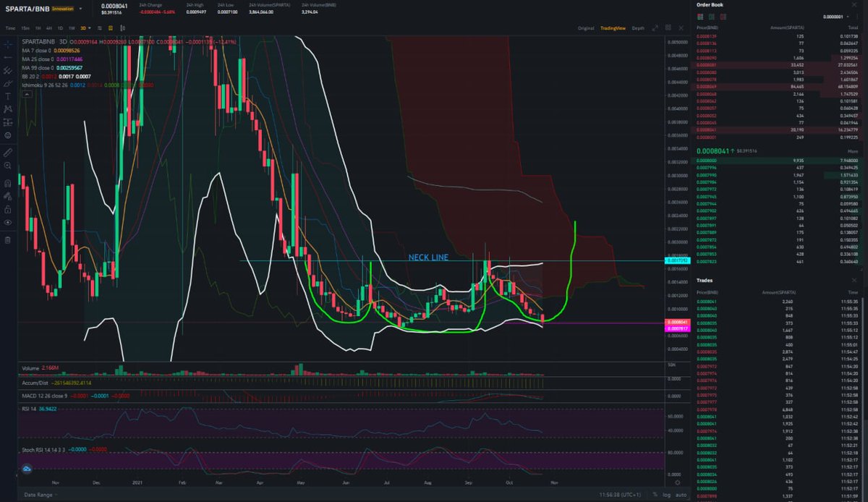Select the TradingView chart tab
This screenshot has width=868, height=502.
click(x=613, y=28)
